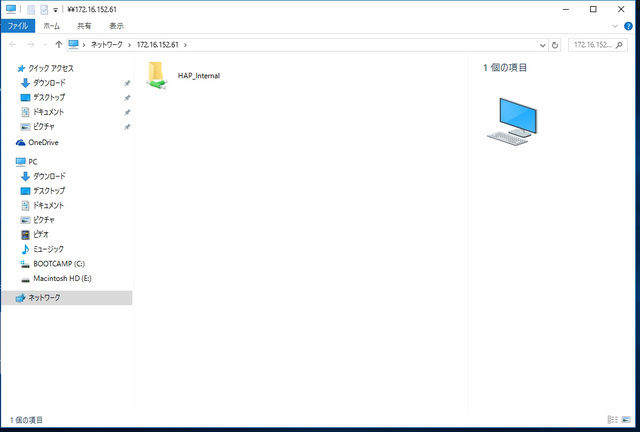640x432 pixels.
Task: Click the back navigation arrow
Action: 12,45
